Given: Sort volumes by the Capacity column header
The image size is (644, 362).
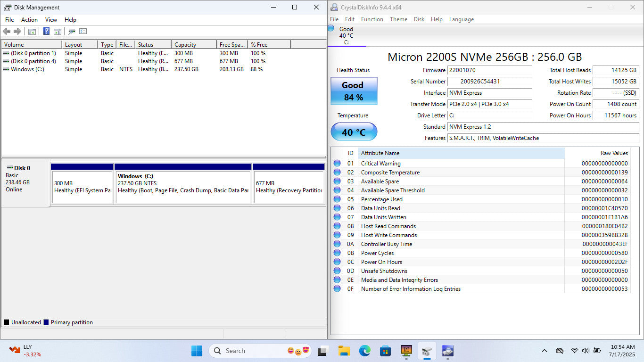Looking at the screenshot, I should [x=193, y=45].
